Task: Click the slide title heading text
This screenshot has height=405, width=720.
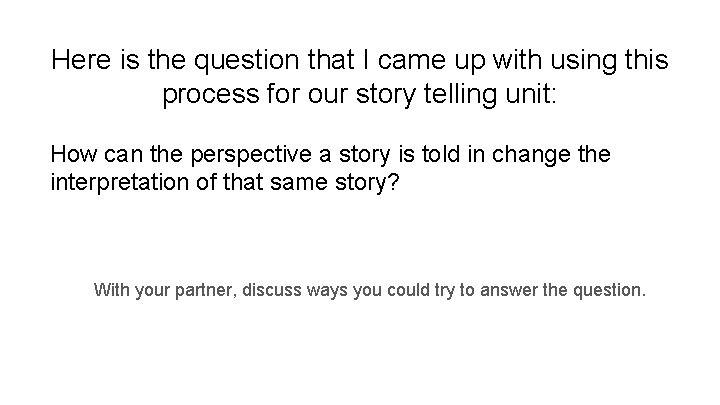Action: [x=360, y=78]
